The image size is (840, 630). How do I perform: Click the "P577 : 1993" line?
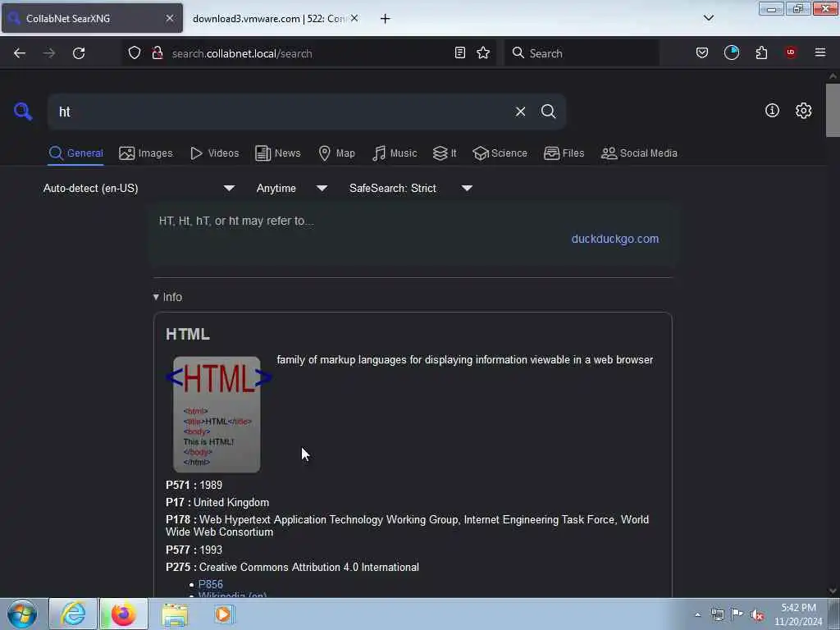194,550
